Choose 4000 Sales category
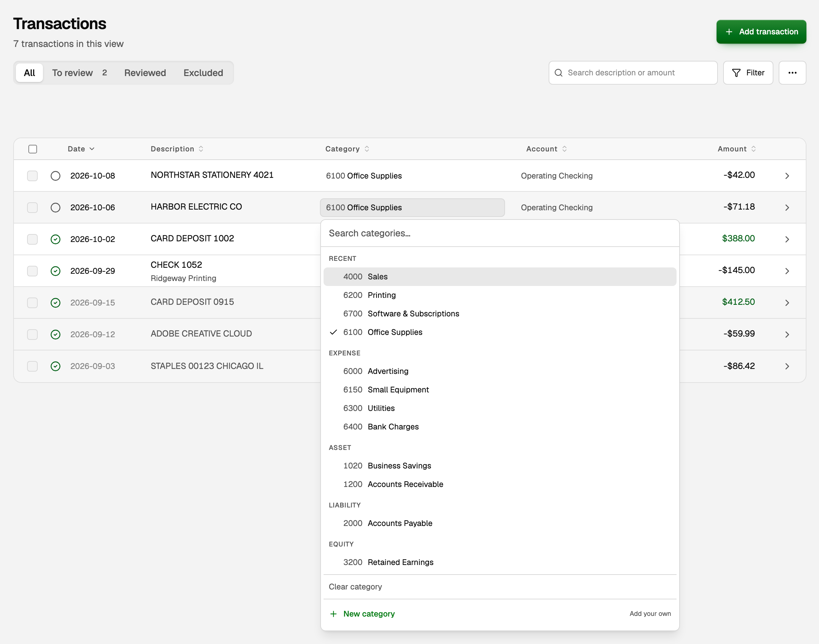819x644 pixels. pyautogui.click(x=500, y=277)
